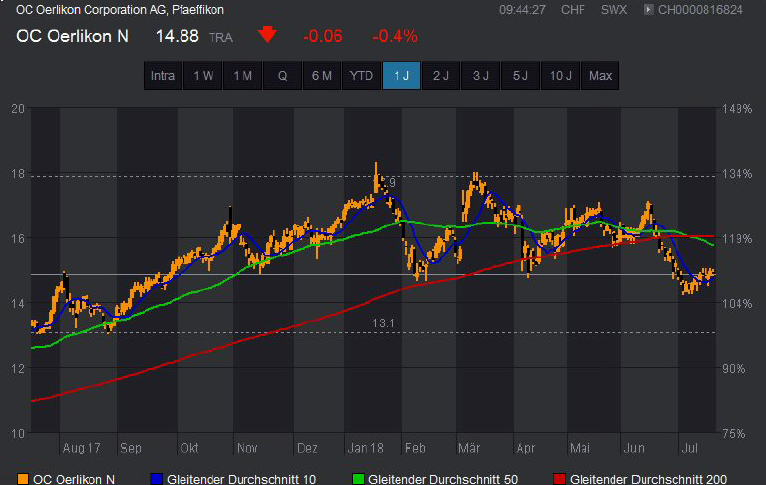766x485 pixels.
Task: Select the Q quarterly range tab
Action: pos(282,76)
